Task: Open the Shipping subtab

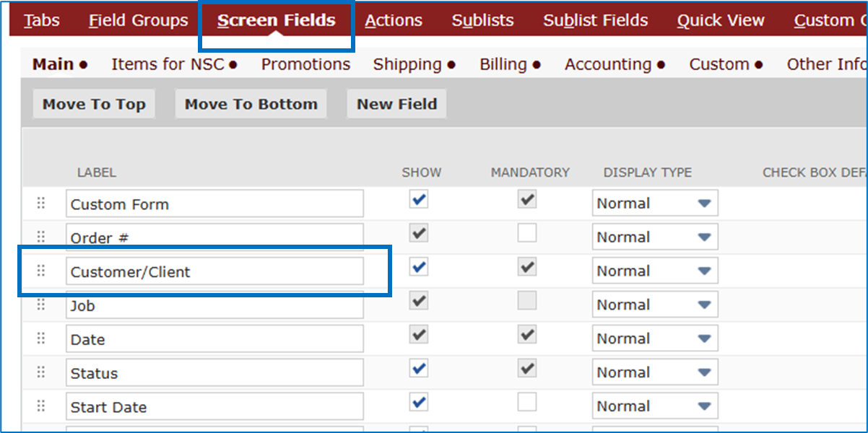Action: tap(414, 64)
